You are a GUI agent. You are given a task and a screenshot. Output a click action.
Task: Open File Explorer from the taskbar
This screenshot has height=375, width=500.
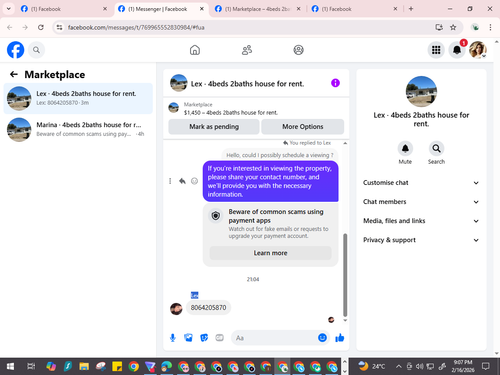pyautogui.click(x=84, y=367)
